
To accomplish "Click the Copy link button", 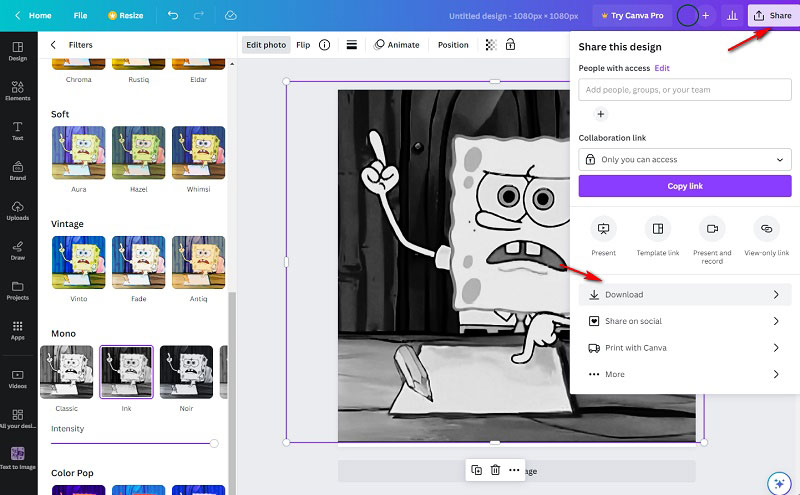I will [x=685, y=186].
